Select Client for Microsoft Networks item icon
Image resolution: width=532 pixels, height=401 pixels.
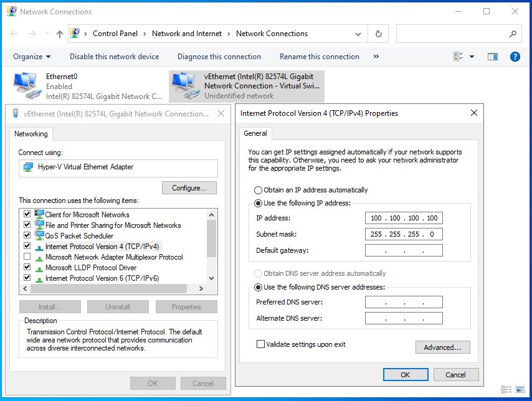(x=39, y=214)
